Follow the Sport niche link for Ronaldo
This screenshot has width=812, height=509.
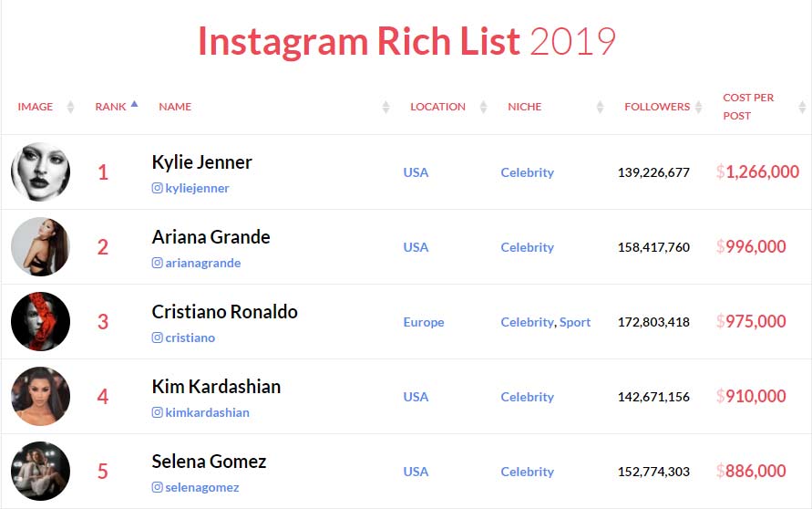575,322
